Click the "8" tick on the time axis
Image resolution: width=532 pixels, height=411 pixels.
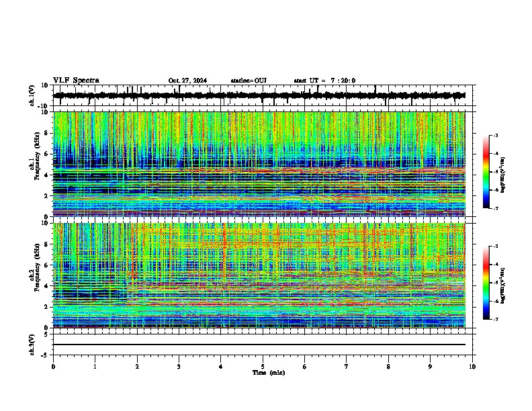[388, 367]
